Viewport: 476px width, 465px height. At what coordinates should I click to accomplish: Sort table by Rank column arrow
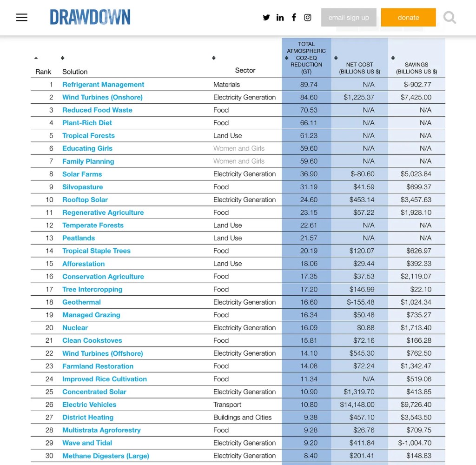[x=36, y=58]
